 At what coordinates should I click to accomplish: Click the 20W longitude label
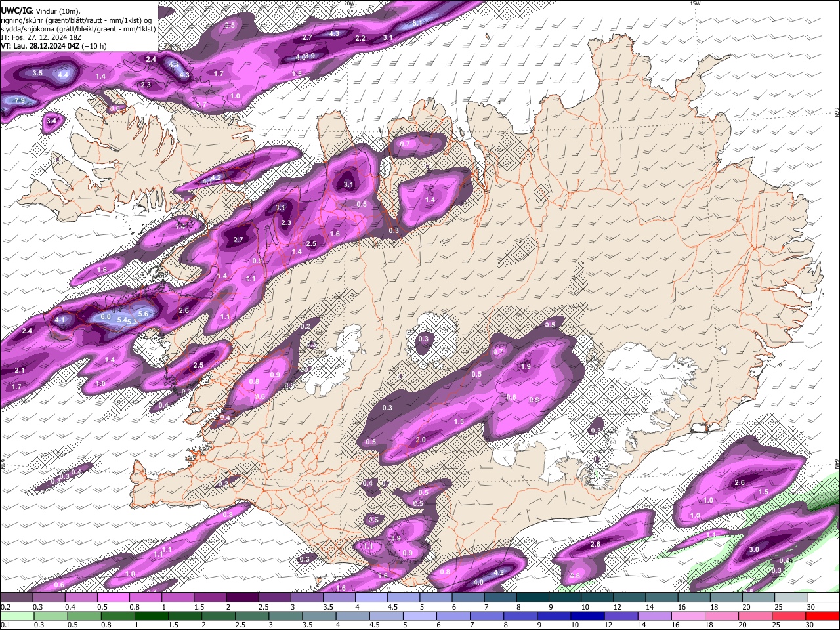coord(349,3)
